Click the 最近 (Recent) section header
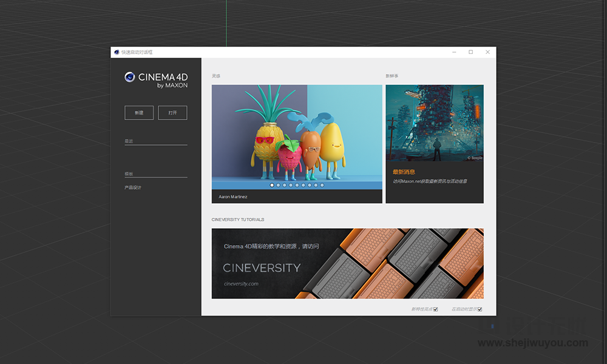 tap(129, 141)
